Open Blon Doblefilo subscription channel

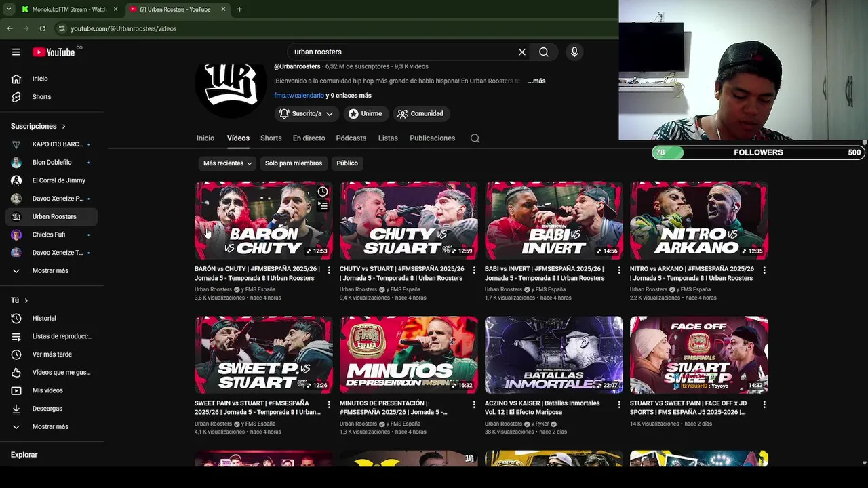pos(52,163)
